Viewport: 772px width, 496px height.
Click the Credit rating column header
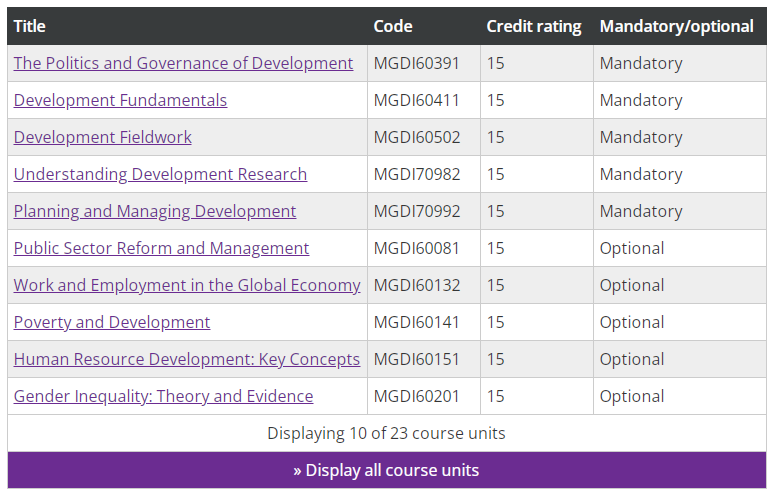[534, 26]
